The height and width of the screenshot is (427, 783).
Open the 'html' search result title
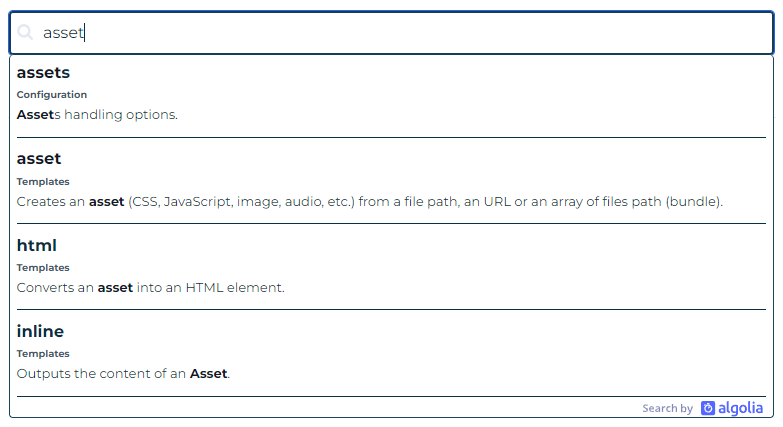tap(37, 245)
